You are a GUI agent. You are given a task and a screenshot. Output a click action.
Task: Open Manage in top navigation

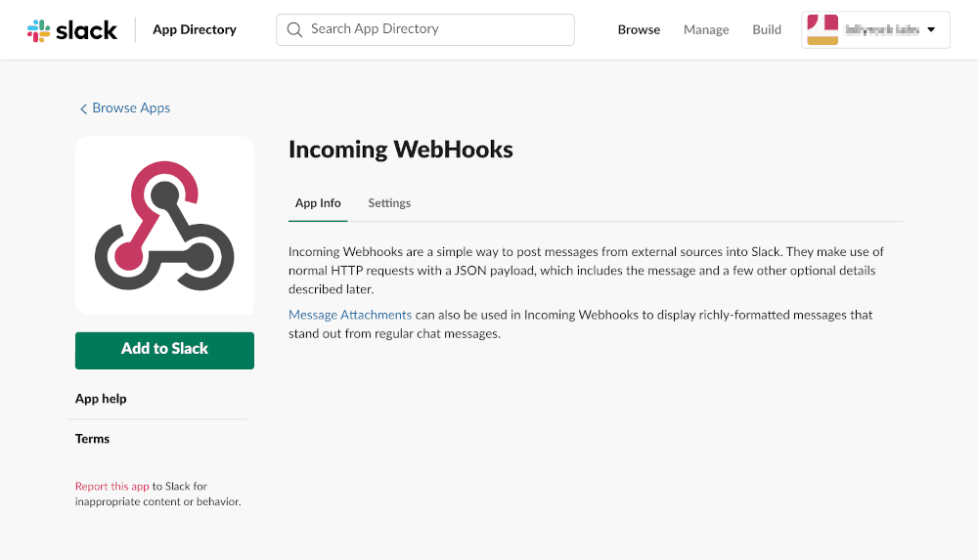click(706, 29)
